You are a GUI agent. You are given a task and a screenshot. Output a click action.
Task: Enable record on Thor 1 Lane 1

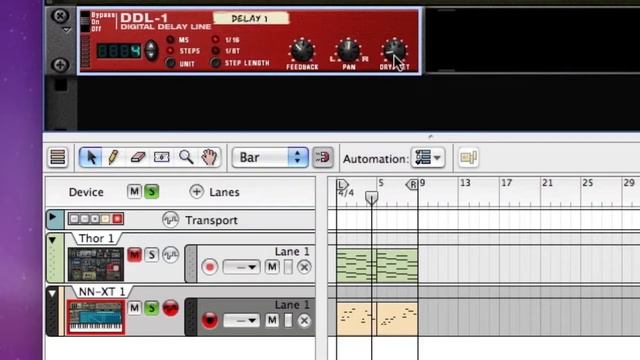[209, 267]
